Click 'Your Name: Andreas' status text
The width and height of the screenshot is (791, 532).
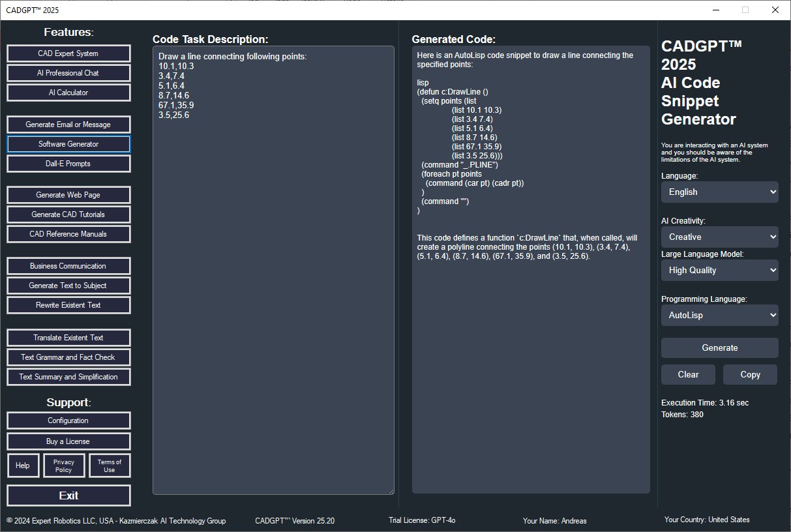coord(554,521)
